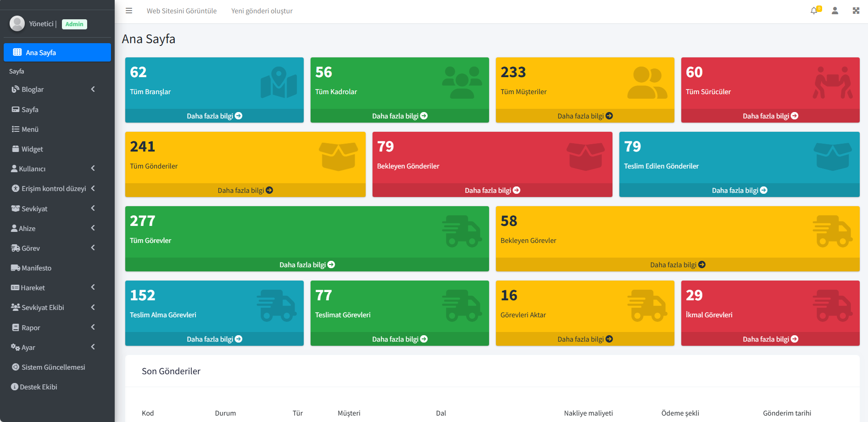Viewport: 868px width, 422px height.
Task: Expand the Rapor menu chevron
Action: click(x=93, y=327)
